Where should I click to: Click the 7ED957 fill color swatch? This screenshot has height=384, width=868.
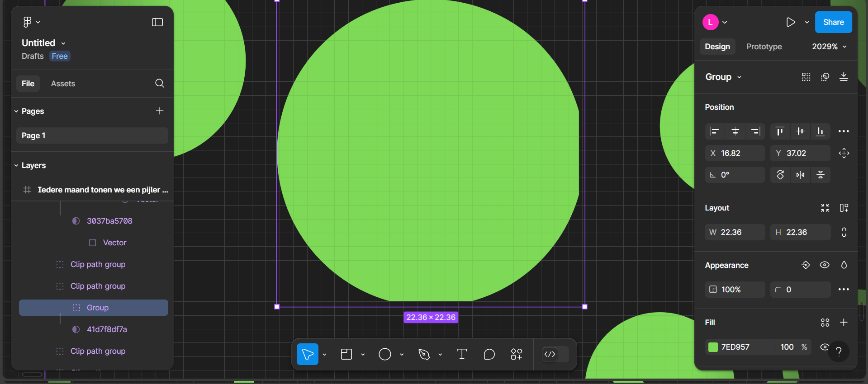pos(713,347)
